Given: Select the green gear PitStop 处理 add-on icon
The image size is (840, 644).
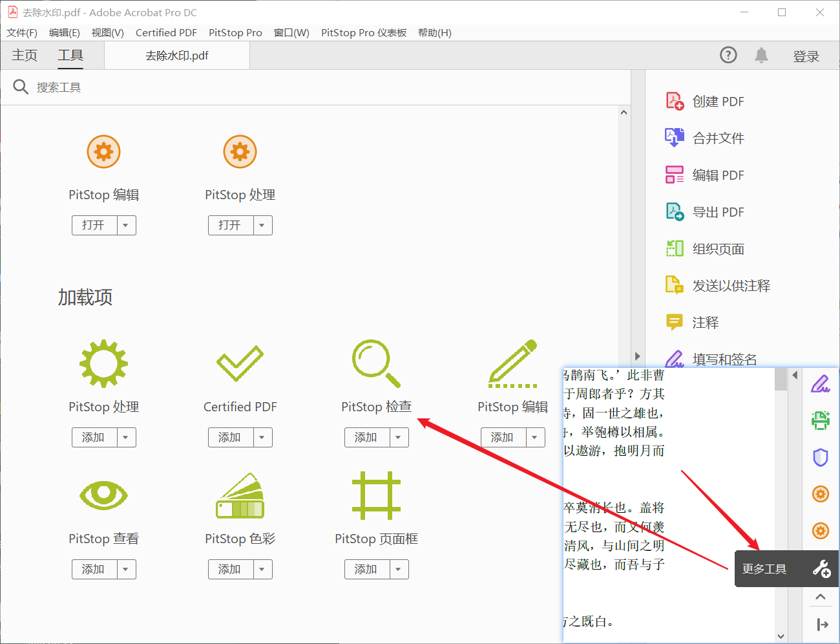Looking at the screenshot, I should (103, 363).
